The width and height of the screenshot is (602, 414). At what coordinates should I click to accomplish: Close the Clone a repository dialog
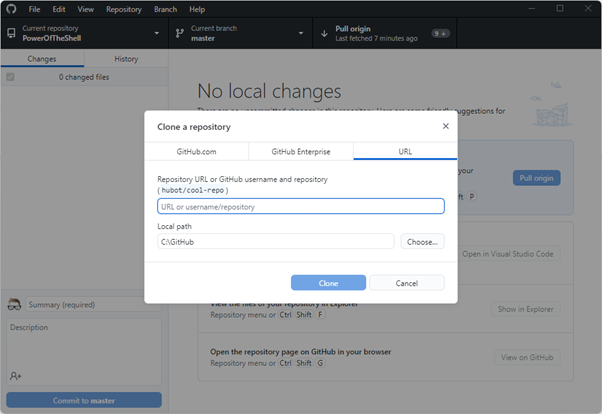pos(445,126)
